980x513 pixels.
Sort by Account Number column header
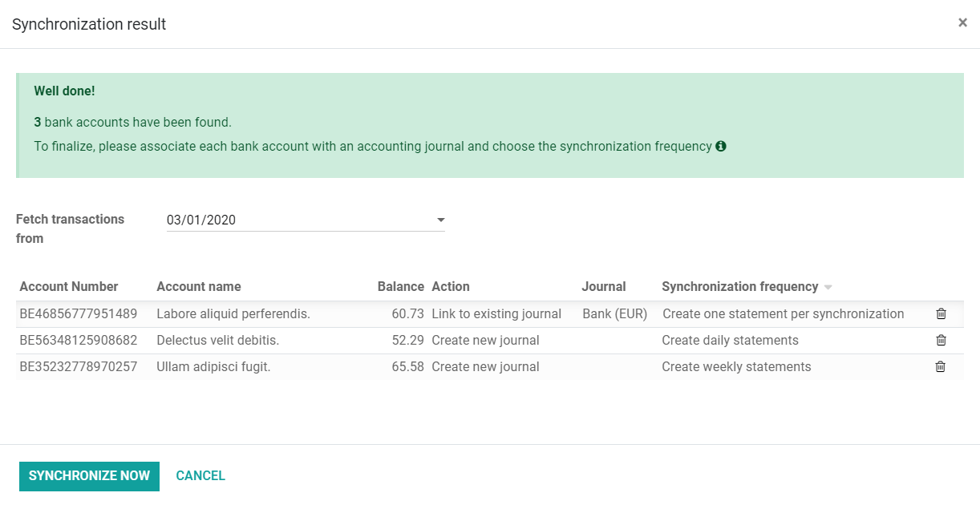69,286
